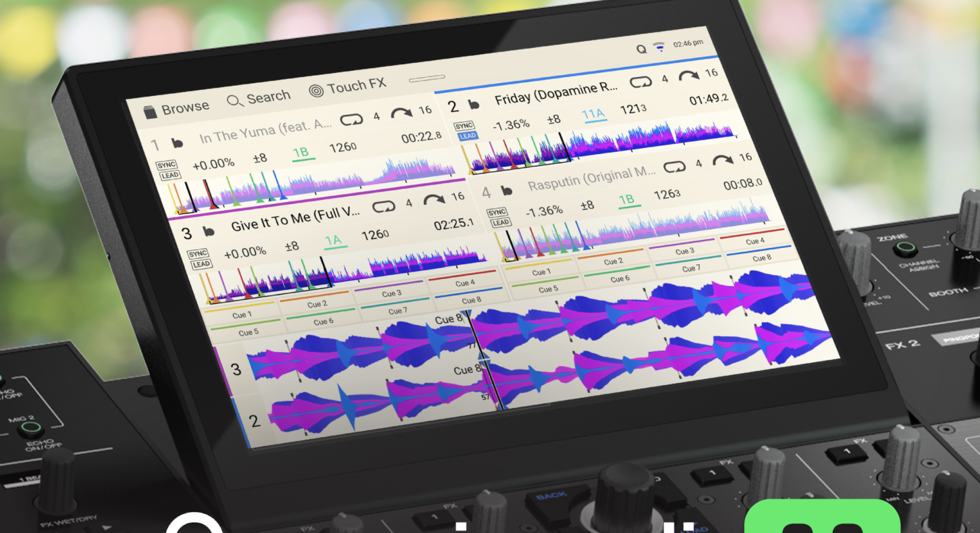This screenshot has height=533, width=980.
Task: Toggle LEAD on deck 4 Rasputin
Action: (x=501, y=223)
